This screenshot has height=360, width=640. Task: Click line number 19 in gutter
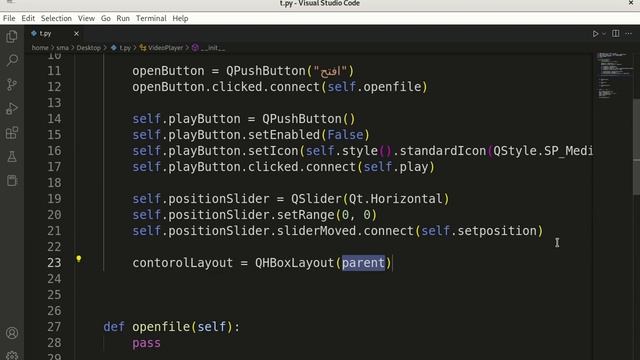tap(54, 199)
